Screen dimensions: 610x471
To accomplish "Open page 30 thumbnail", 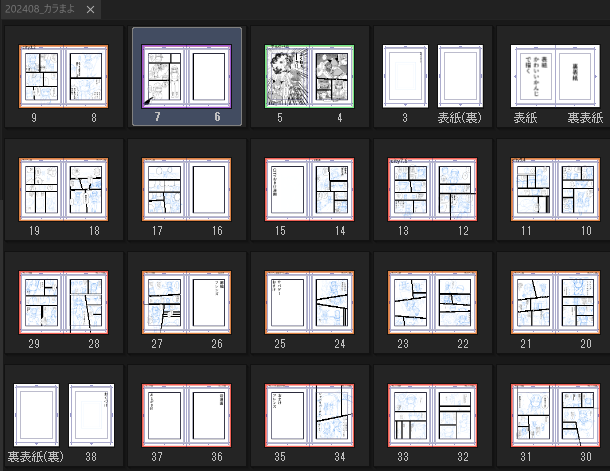I will coord(578,415).
